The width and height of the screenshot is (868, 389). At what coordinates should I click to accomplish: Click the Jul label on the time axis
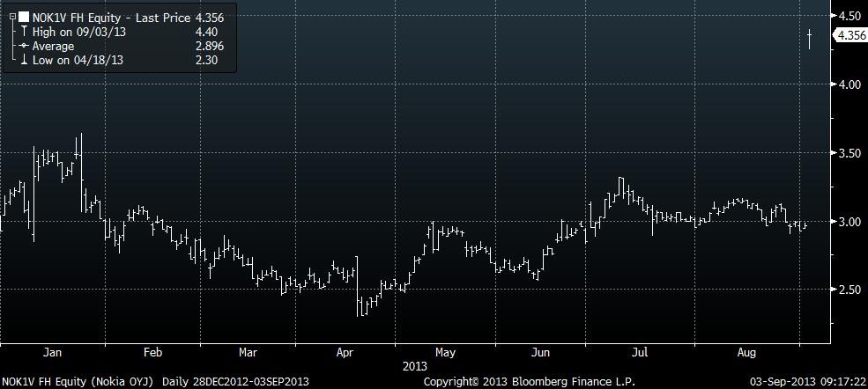click(641, 353)
